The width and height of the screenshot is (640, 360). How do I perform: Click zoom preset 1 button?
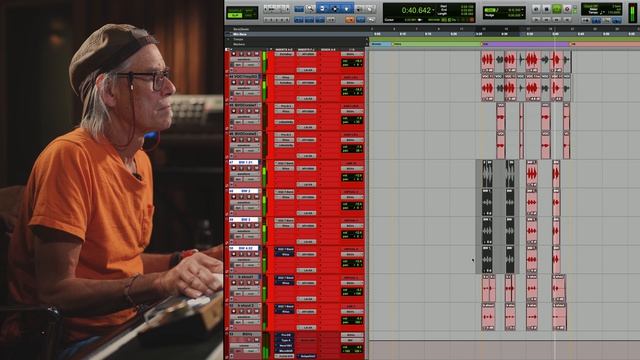(x=266, y=20)
